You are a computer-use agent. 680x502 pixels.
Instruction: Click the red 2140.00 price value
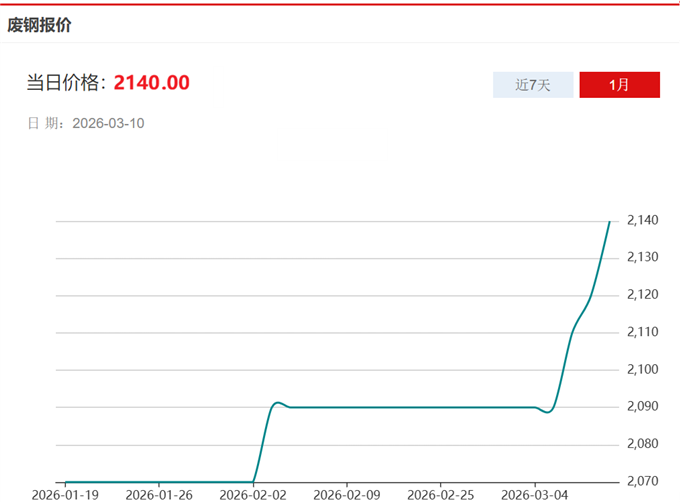[x=151, y=83]
